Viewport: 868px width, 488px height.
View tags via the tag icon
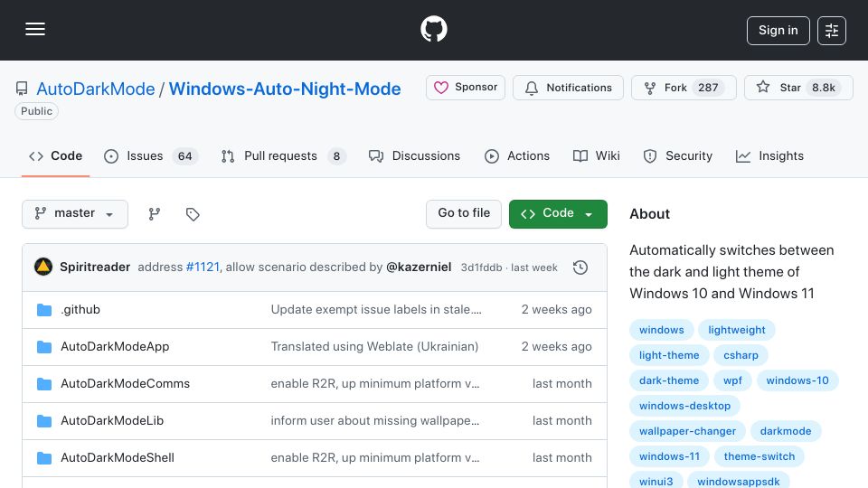pos(193,213)
